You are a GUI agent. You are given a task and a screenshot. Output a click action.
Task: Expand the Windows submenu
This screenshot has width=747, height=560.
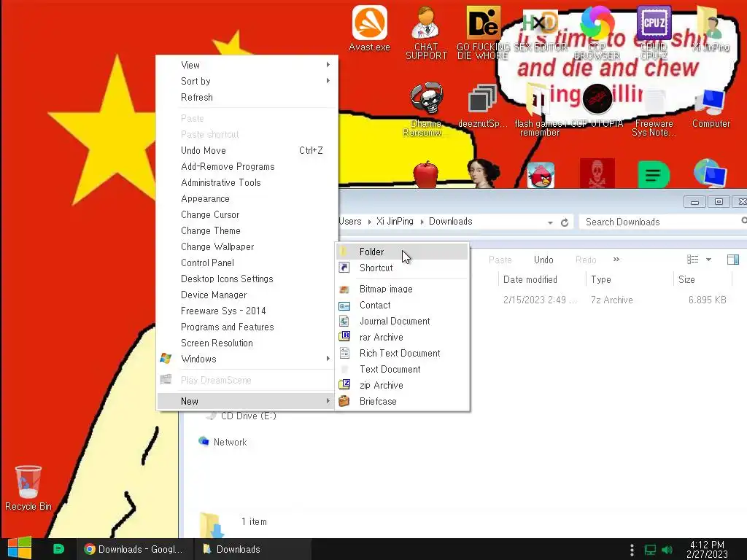pyautogui.click(x=247, y=359)
